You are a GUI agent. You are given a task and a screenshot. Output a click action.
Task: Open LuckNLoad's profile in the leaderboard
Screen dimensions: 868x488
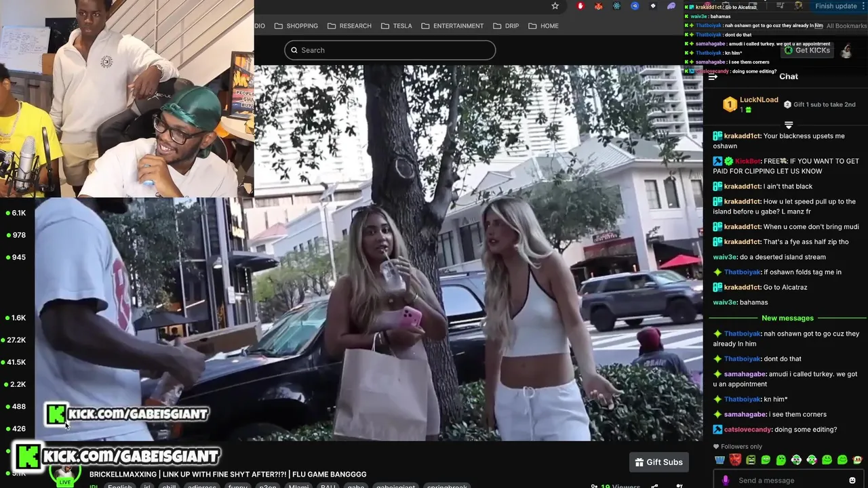[x=759, y=100]
